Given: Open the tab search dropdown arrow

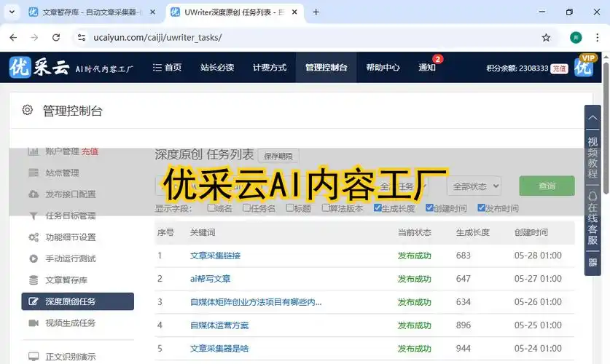Looking at the screenshot, I should coord(12,12).
